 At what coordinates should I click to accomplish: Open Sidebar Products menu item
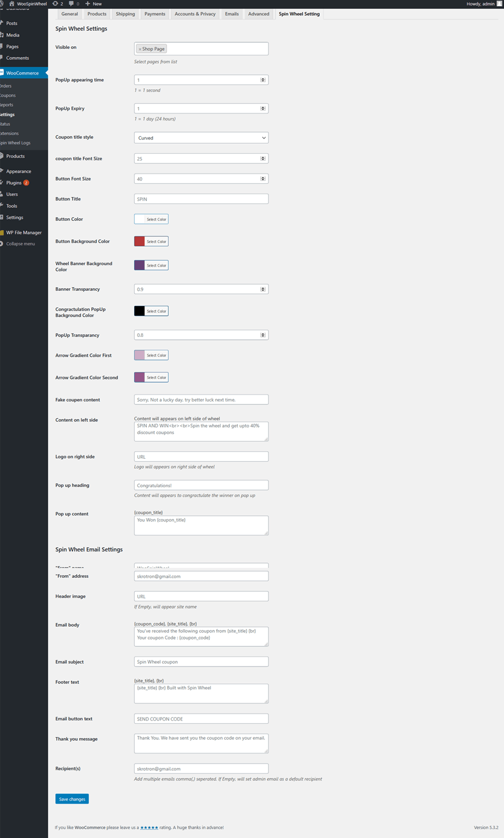point(15,156)
